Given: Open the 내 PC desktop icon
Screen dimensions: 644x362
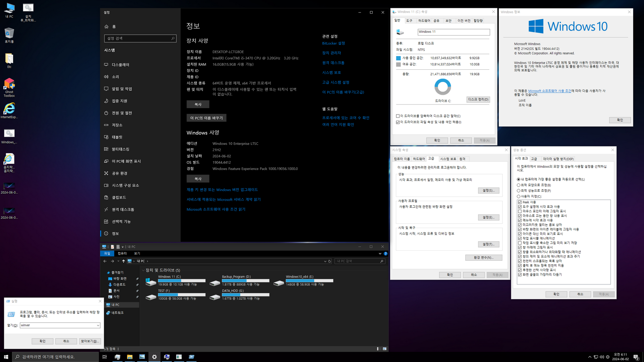Looking at the screenshot, I should (9, 10).
